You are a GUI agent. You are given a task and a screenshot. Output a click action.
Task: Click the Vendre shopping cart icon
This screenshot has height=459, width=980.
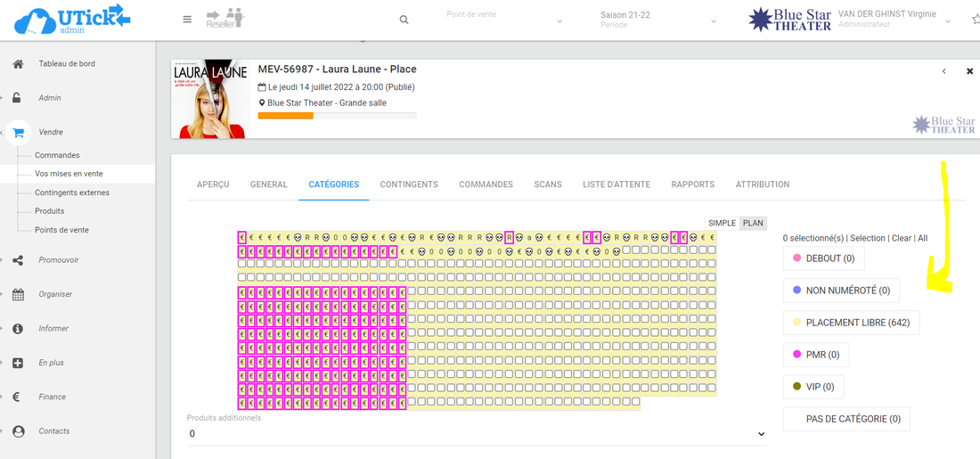point(18,132)
